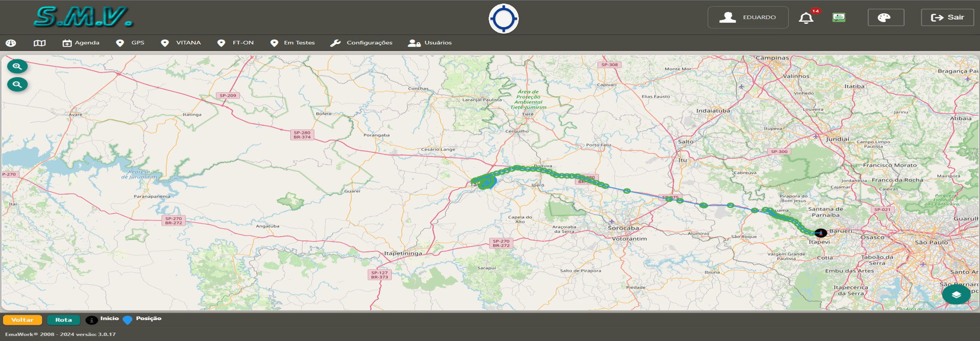Select the FT-ON menu item

(235, 43)
